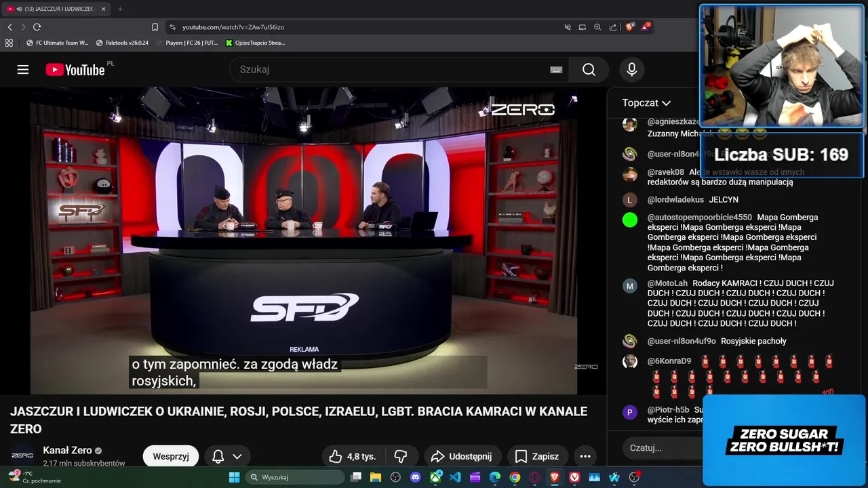The image size is (868, 488).
Task: Open Brave browser from the taskbar
Action: point(555,477)
